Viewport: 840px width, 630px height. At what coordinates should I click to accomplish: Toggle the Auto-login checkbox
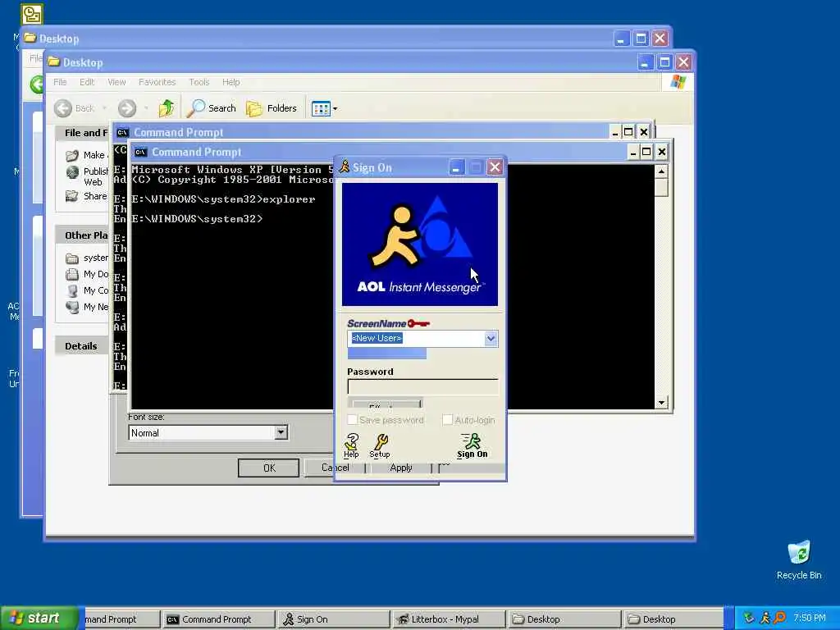(447, 420)
